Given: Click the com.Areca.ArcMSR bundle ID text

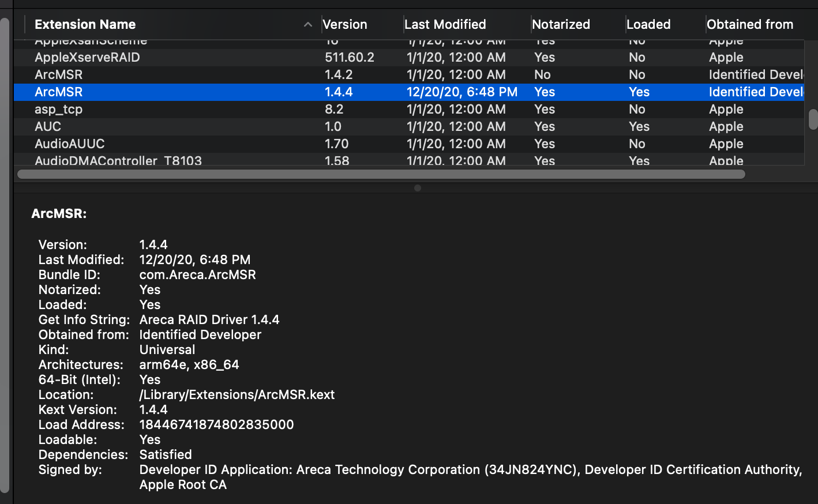Looking at the screenshot, I should 198,274.
